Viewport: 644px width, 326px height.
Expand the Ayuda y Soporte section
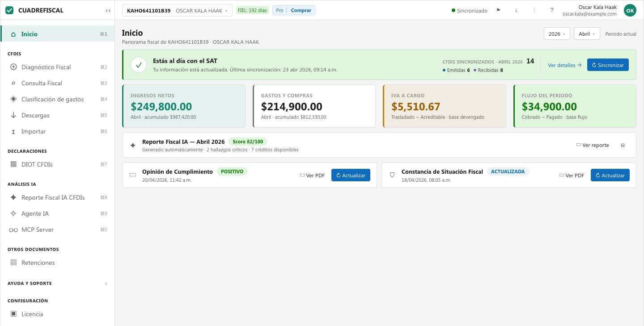click(x=57, y=283)
